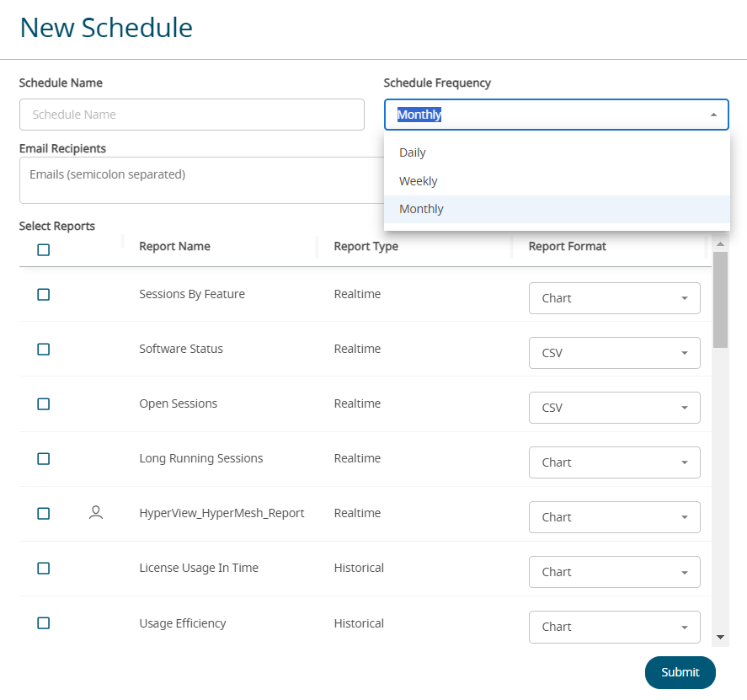Click the user icon beside HyperView_HyperMesh_Report
Image resolution: width=747 pixels, height=700 pixels.
[96, 512]
